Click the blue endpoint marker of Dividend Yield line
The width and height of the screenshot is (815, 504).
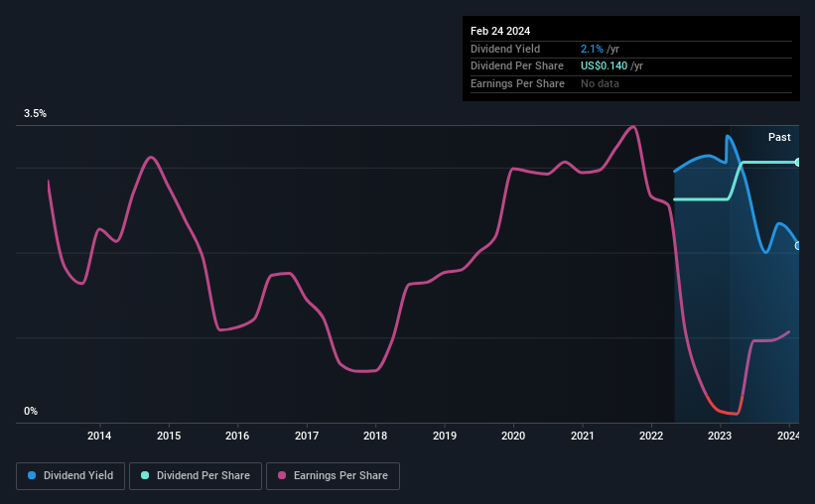pyautogui.click(x=797, y=246)
